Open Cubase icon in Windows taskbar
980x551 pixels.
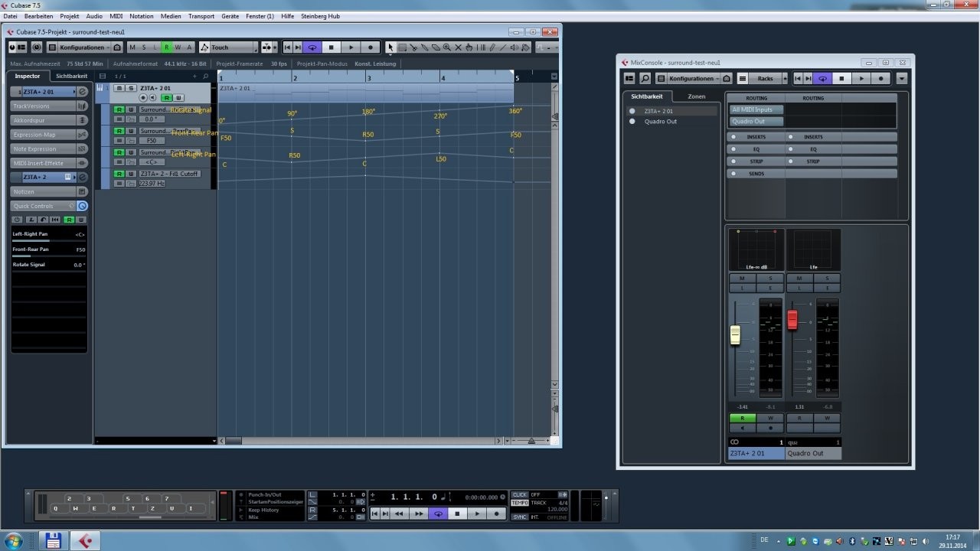point(85,541)
